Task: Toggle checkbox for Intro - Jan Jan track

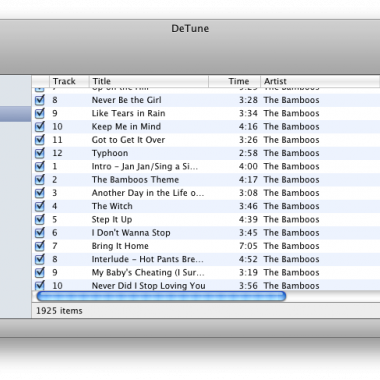Action: (40, 166)
